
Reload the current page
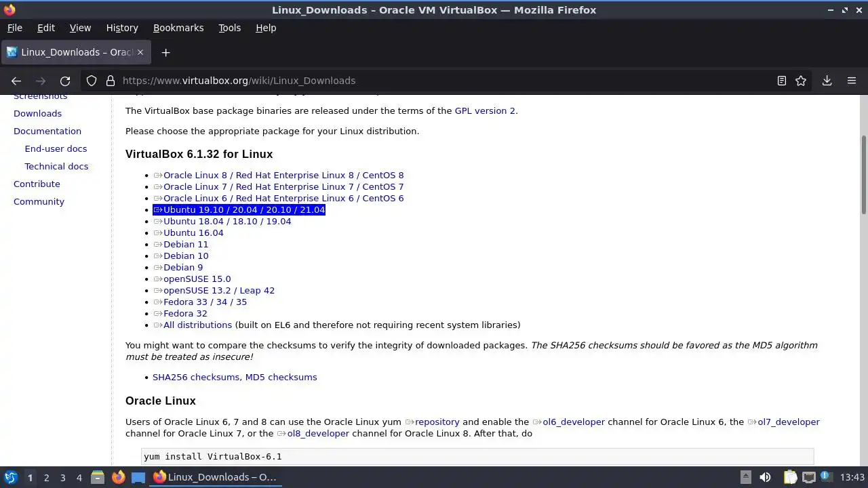pos(65,81)
